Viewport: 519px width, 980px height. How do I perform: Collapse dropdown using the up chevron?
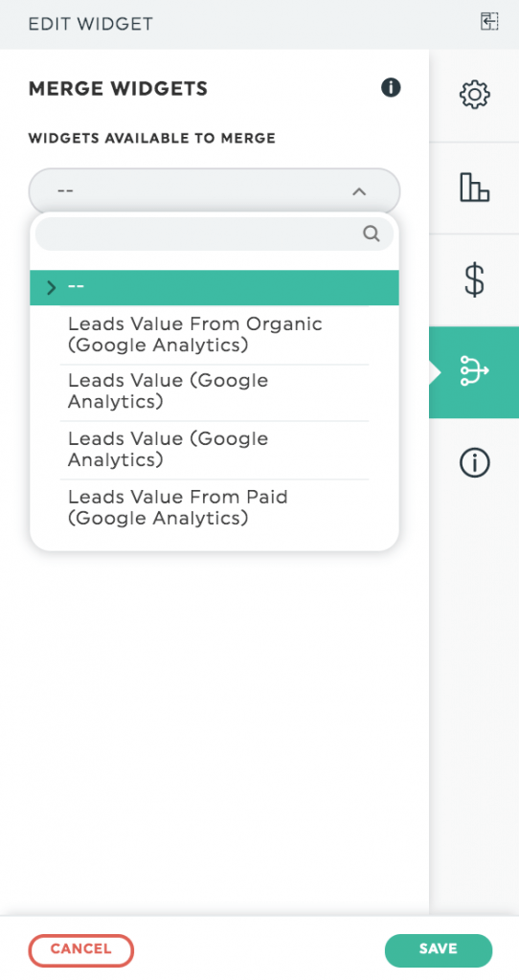[359, 191]
